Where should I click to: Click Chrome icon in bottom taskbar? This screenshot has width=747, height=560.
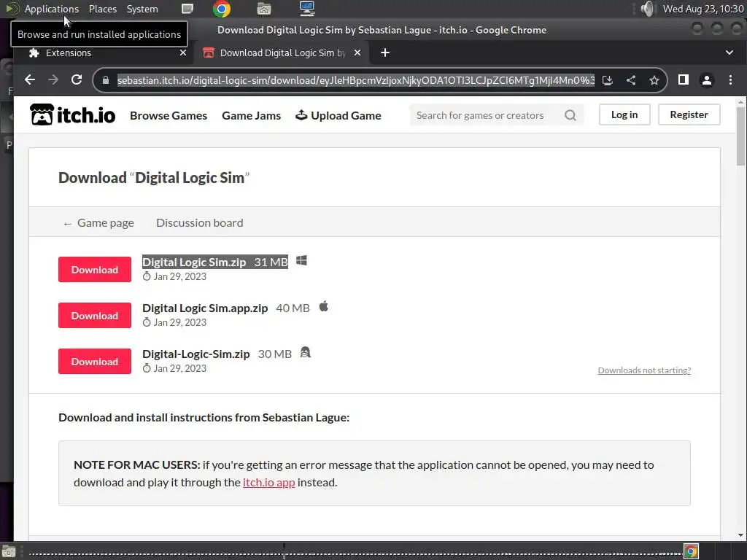pyautogui.click(x=691, y=551)
